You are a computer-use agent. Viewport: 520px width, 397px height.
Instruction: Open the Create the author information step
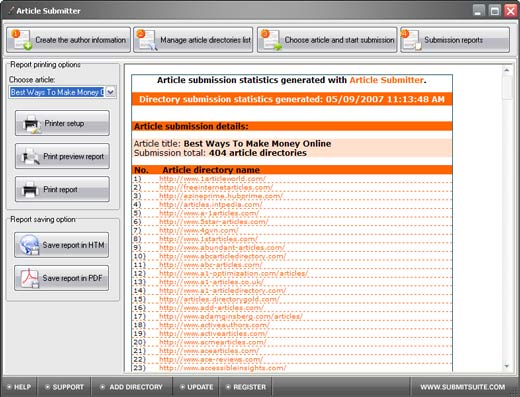coord(68,40)
